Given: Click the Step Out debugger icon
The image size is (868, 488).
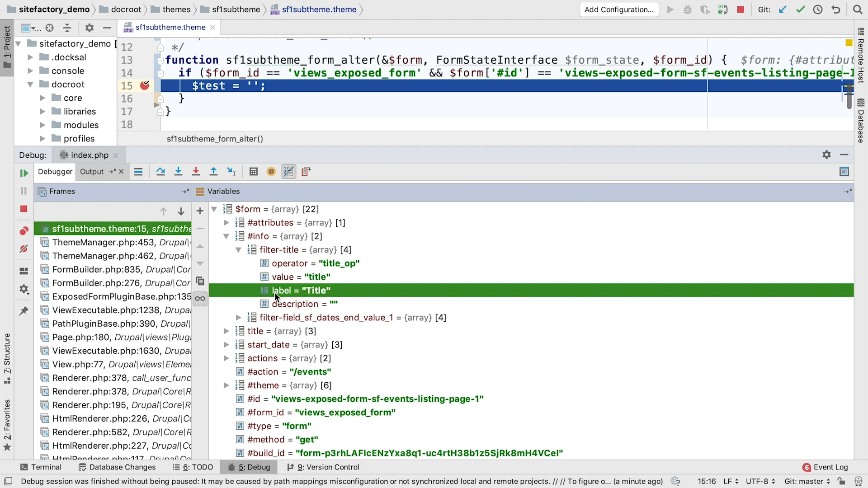Looking at the screenshot, I should (x=213, y=172).
